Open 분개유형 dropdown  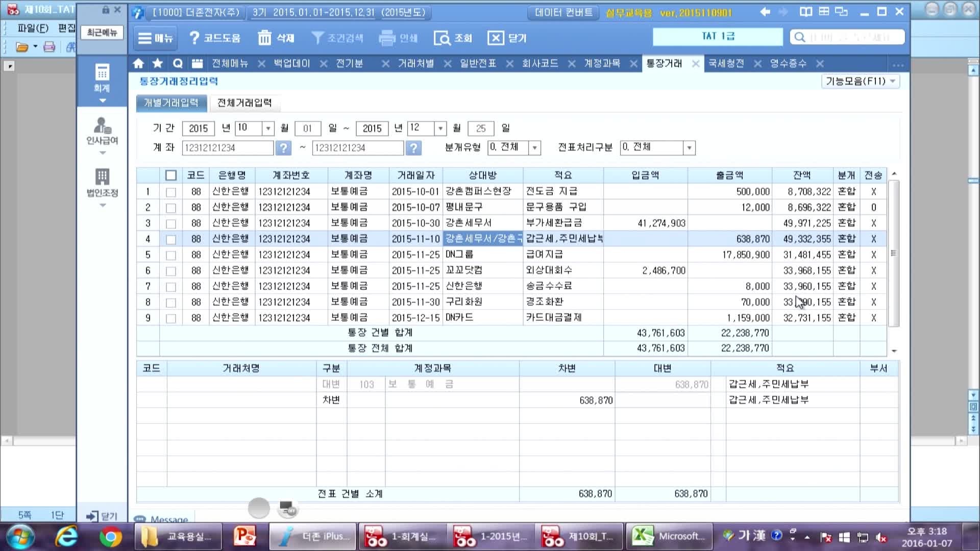pyautogui.click(x=534, y=148)
